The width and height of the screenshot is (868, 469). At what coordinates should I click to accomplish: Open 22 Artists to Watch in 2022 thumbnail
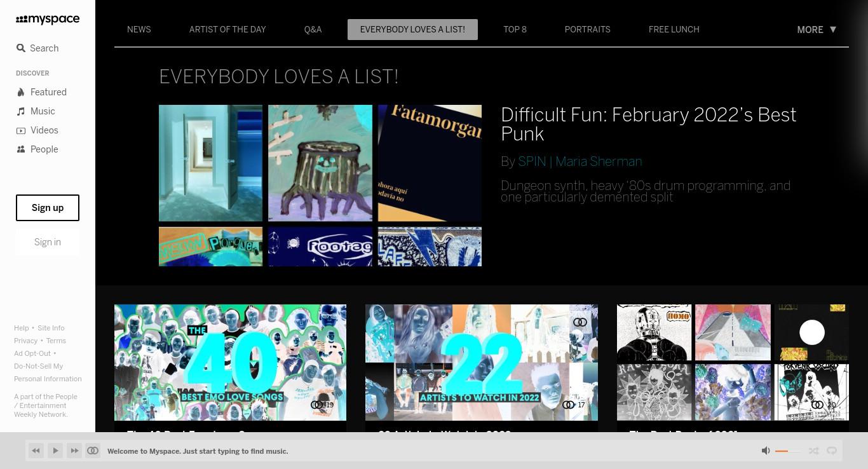tap(482, 362)
